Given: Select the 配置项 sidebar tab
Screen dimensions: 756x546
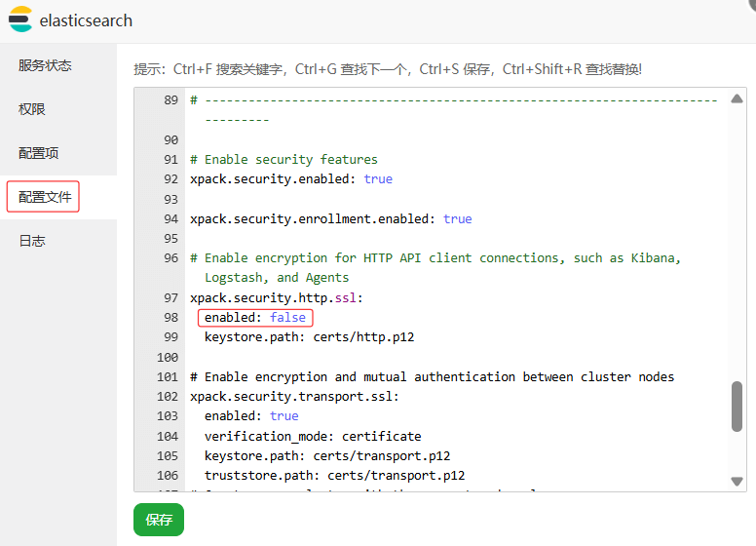Looking at the screenshot, I should click(x=39, y=153).
